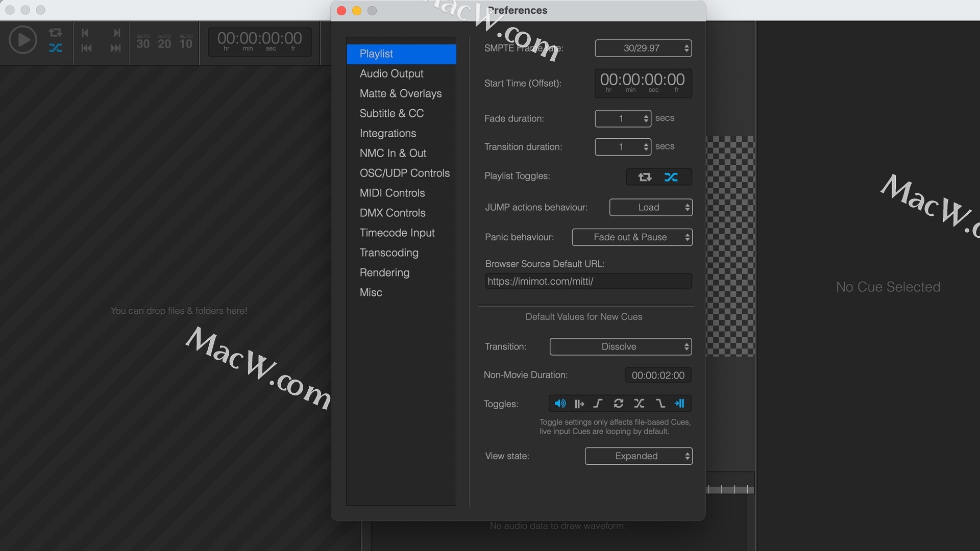Toggle fade-in ramp icon in cue Toggles
Image resolution: width=980 pixels, height=551 pixels.
tap(598, 404)
